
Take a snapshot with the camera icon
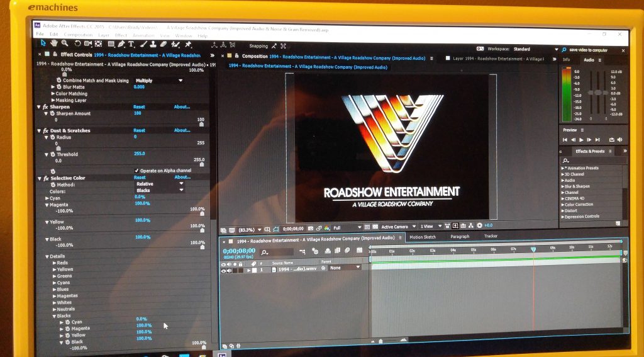(x=311, y=229)
